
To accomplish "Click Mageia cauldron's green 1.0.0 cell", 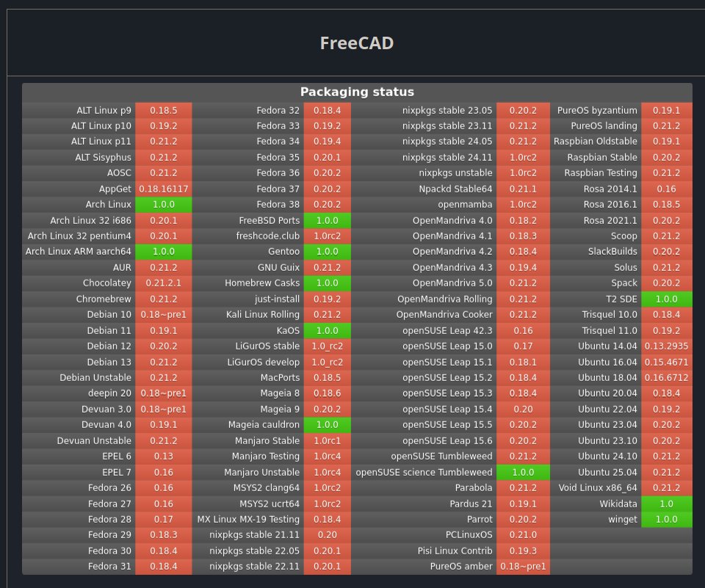I will coord(328,425).
